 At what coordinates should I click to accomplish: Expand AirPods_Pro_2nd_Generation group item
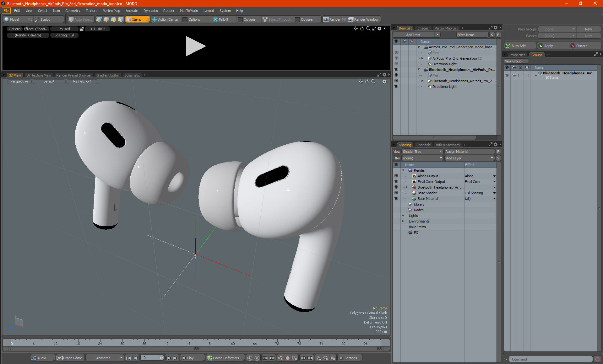point(422,58)
